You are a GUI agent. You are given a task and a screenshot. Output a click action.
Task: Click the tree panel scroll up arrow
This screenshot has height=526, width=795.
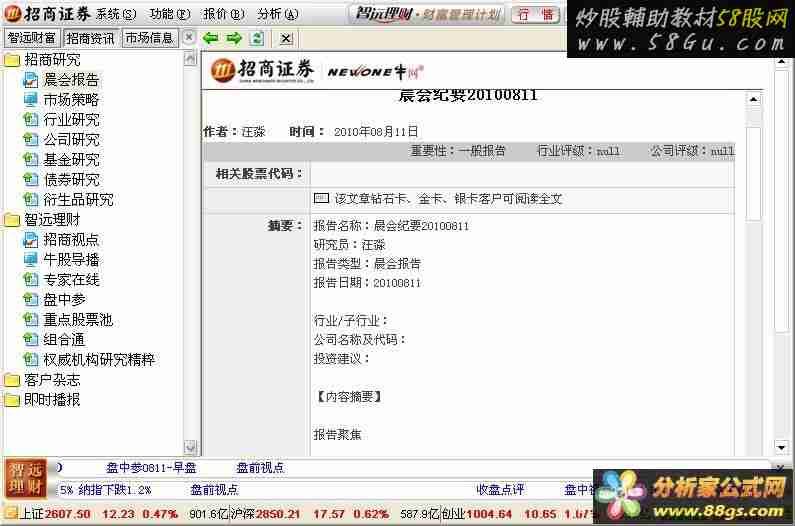pos(190,58)
